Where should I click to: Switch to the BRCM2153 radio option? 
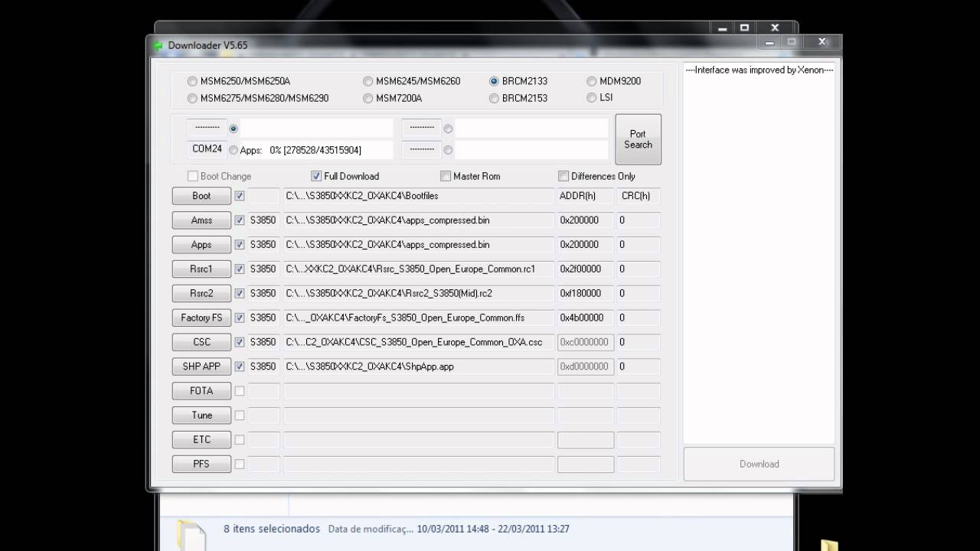[x=494, y=98]
